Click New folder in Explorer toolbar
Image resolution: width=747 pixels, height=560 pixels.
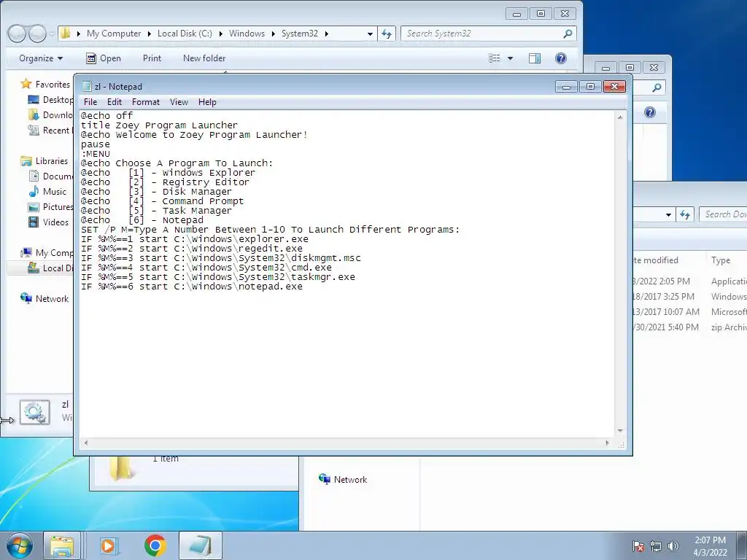coord(204,58)
